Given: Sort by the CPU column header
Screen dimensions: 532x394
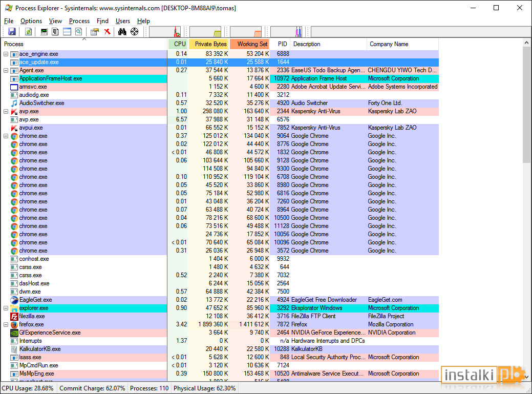Looking at the screenshot, I should tap(178, 44).
